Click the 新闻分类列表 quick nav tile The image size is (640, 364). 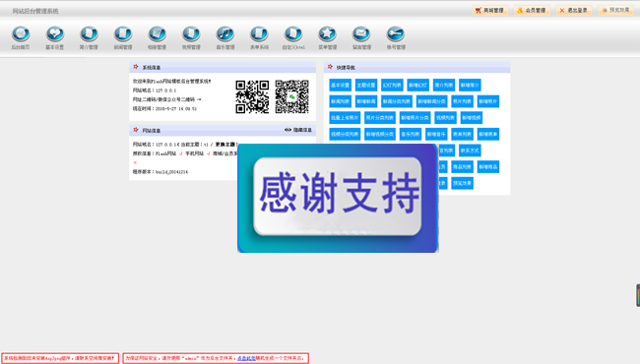tap(397, 101)
